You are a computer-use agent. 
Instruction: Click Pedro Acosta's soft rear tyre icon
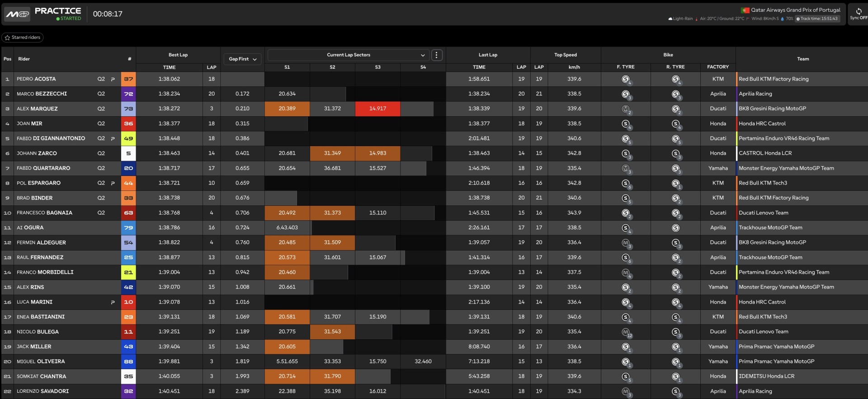coord(675,79)
